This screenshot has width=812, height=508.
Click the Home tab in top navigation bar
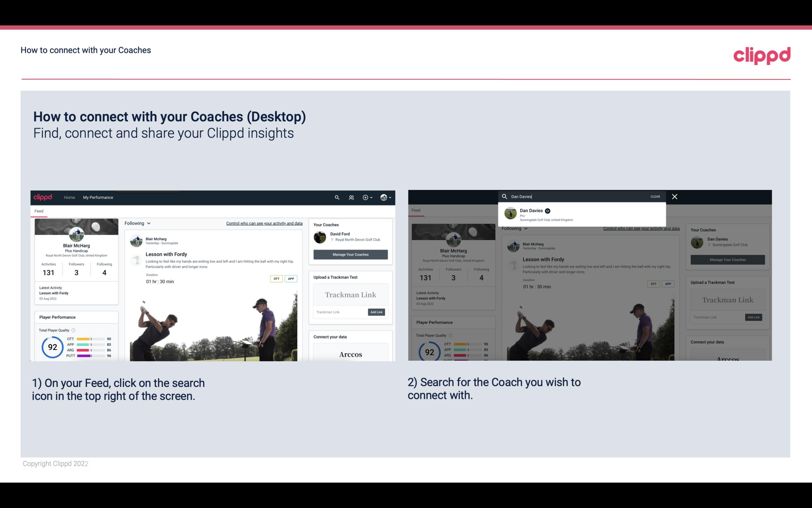pyautogui.click(x=69, y=197)
